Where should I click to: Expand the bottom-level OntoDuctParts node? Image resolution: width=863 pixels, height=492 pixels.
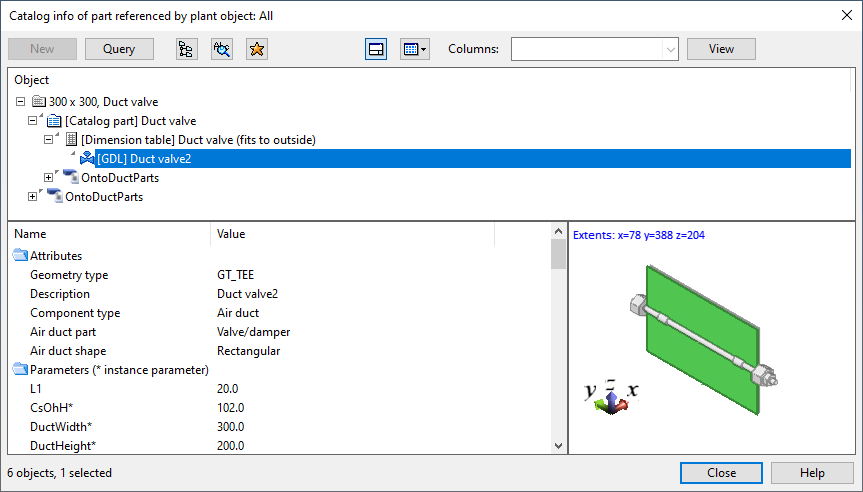pyautogui.click(x=32, y=196)
